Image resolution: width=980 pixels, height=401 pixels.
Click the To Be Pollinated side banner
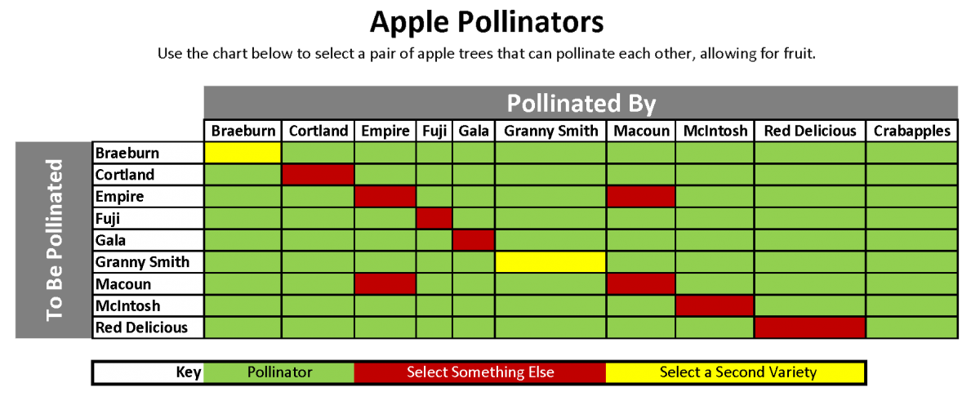coord(54,240)
